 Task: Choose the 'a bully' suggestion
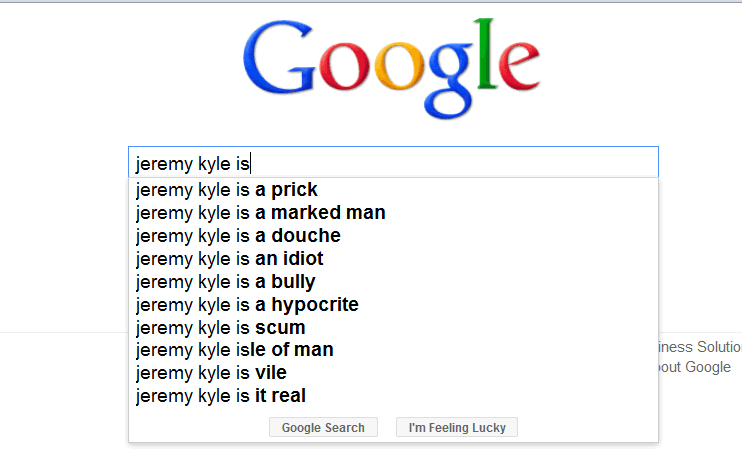point(393,282)
